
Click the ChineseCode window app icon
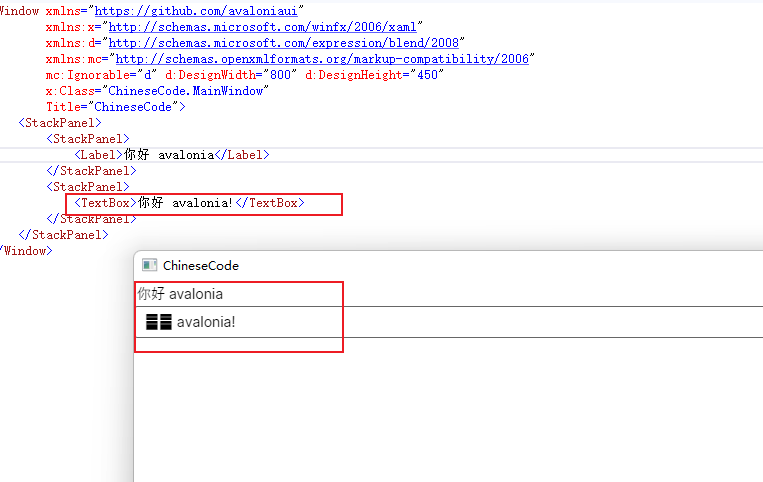coord(149,265)
